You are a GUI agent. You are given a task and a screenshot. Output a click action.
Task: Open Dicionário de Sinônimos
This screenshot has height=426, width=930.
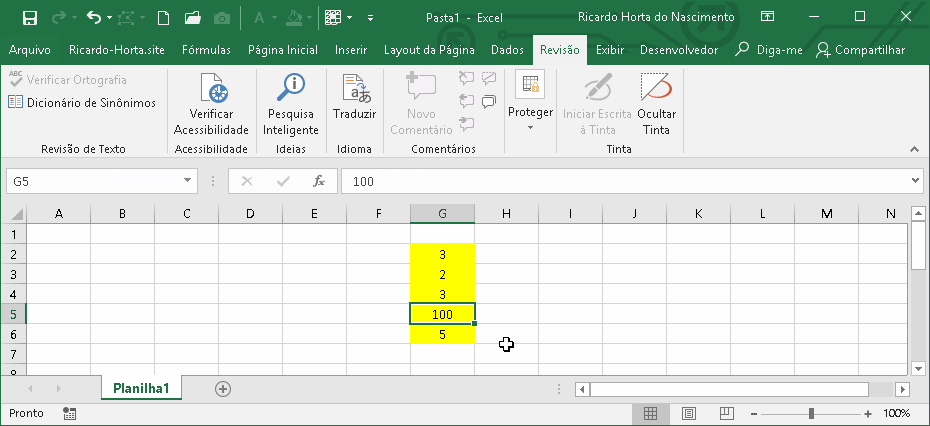pos(82,103)
